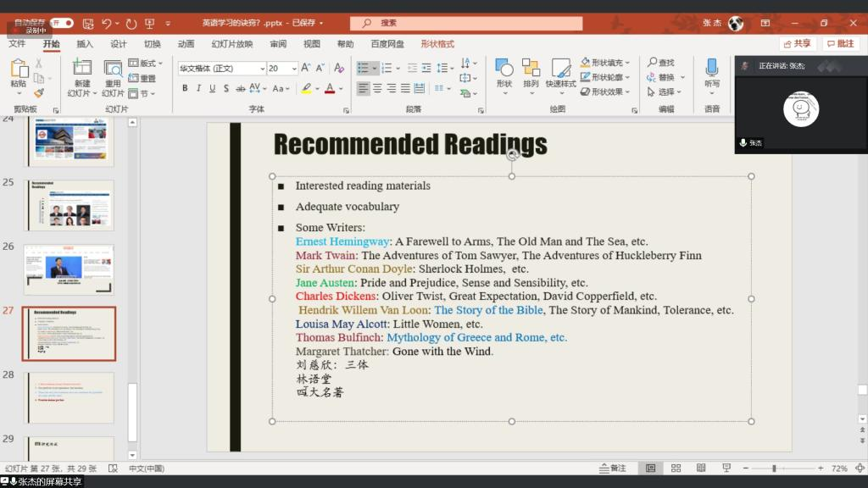Increase font size with the larger A icon
Viewport: 868px width, 488px height.
[x=305, y=68]
